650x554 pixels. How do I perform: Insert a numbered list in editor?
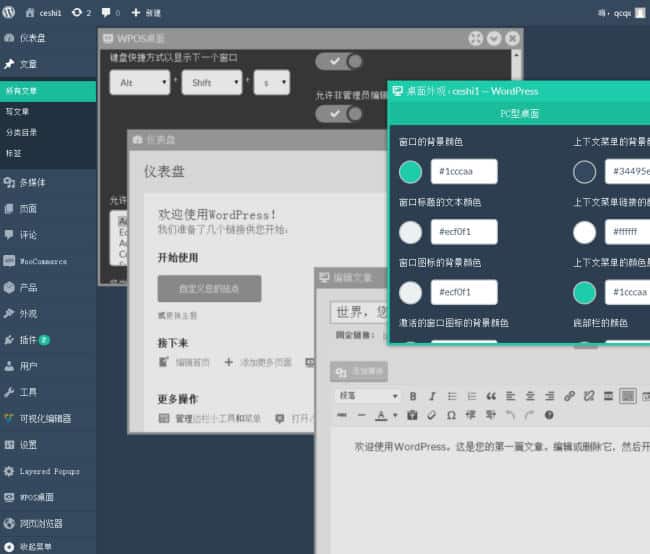(x=472, y=396)
